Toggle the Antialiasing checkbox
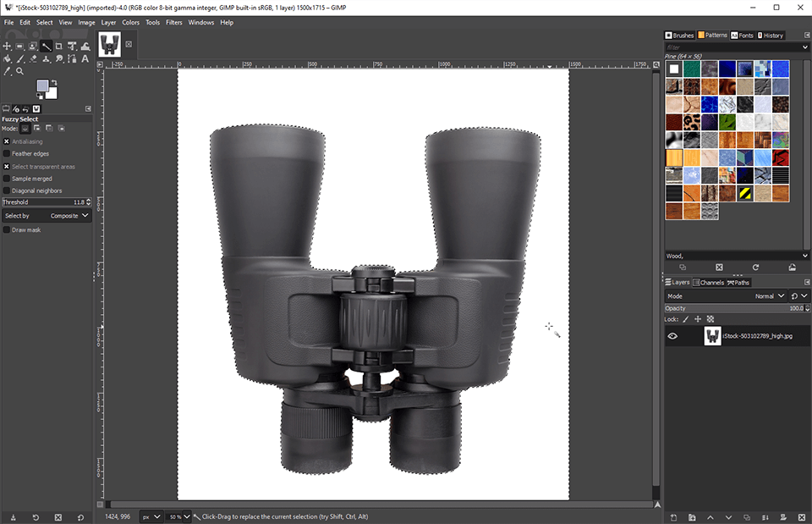 coord(7,141)
